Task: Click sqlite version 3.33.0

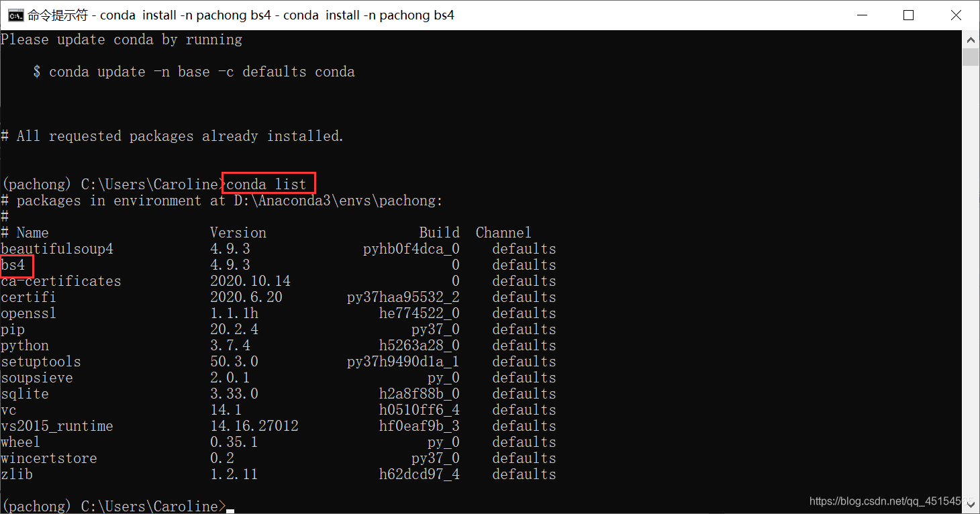Action: (234, 394)
